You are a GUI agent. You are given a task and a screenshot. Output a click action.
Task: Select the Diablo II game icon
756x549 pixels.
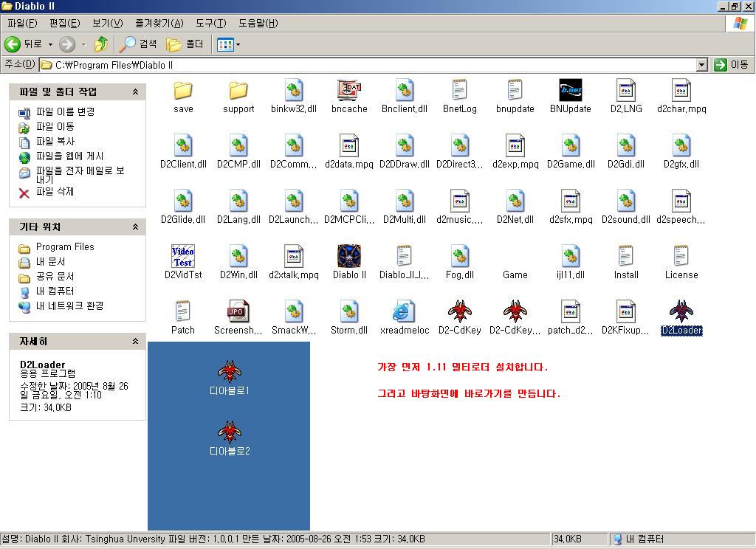tap(349, 257)
